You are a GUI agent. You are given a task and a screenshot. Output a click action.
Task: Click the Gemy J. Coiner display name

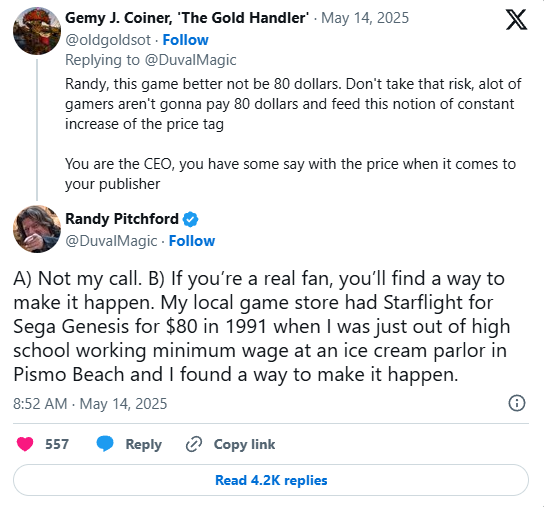(x=187, y=18)
